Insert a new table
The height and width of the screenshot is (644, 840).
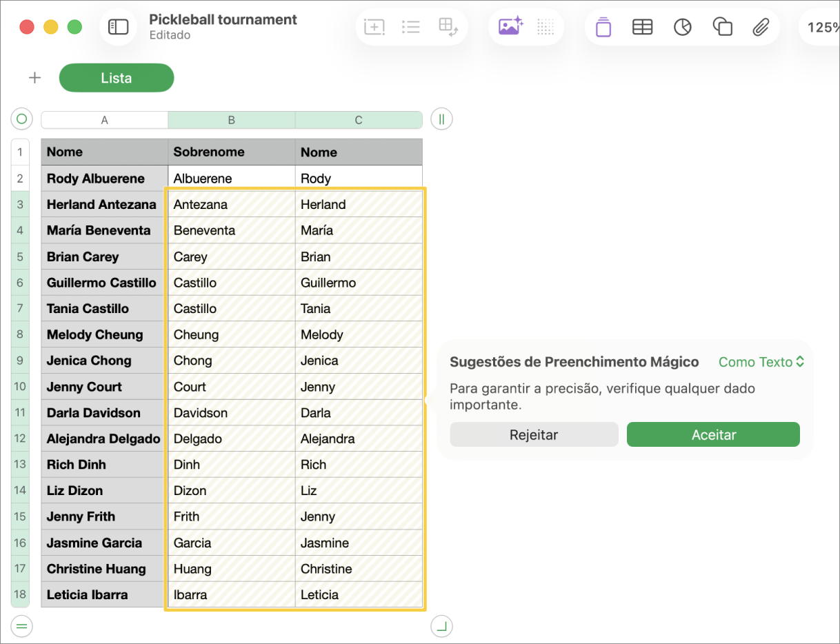tap(642, 27)
